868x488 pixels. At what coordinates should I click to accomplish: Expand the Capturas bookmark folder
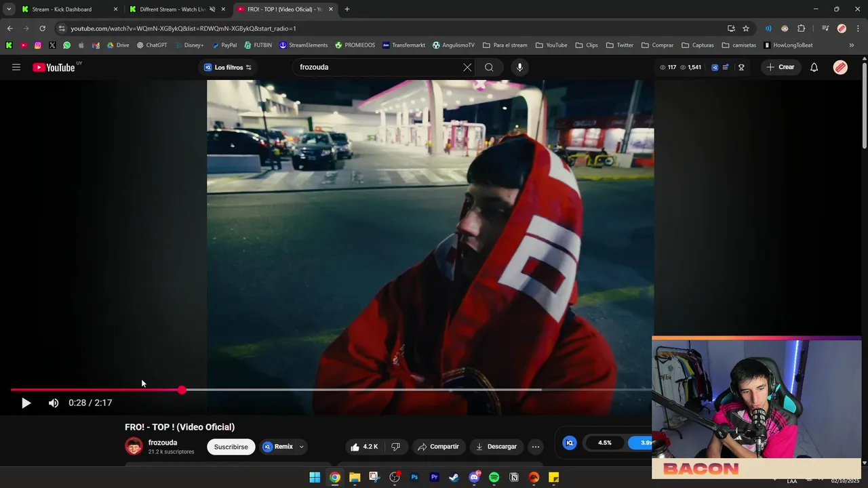698,45
